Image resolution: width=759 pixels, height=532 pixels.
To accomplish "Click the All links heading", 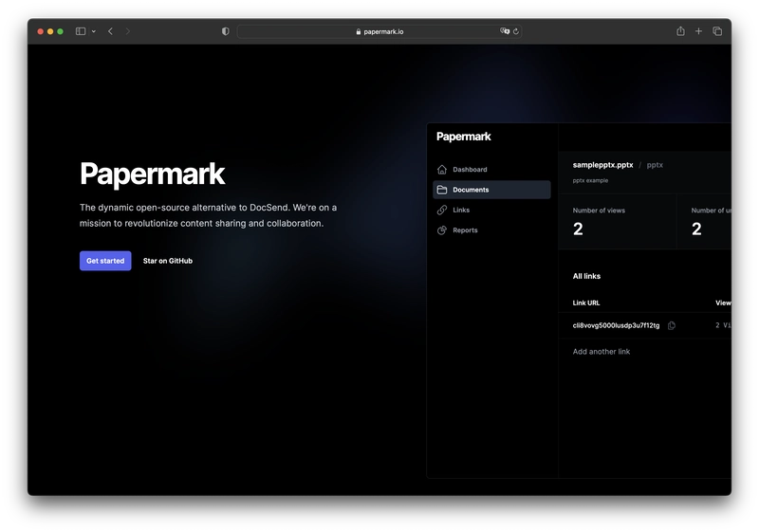I will [x=586, y=276].
